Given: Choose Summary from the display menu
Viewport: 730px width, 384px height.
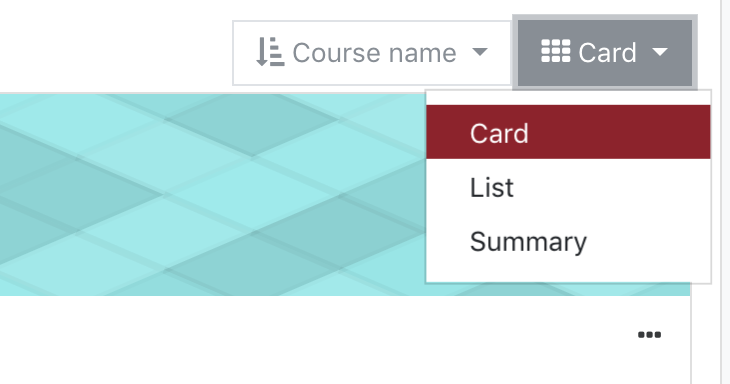Looking at the screenshot, I should [568, 242].
